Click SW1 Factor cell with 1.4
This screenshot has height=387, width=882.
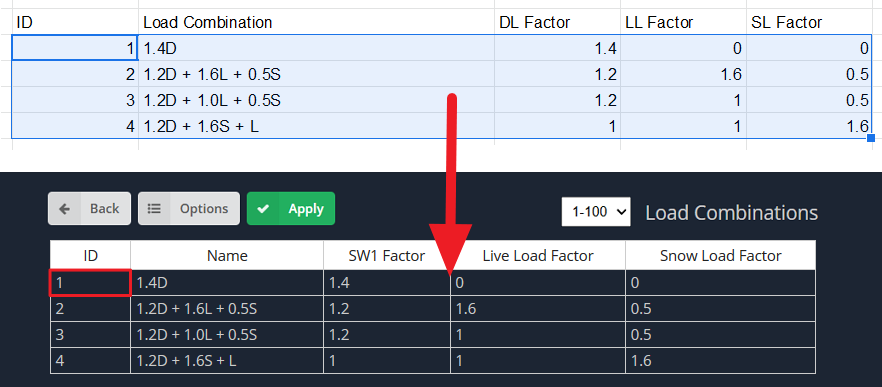tap(387, 282)
